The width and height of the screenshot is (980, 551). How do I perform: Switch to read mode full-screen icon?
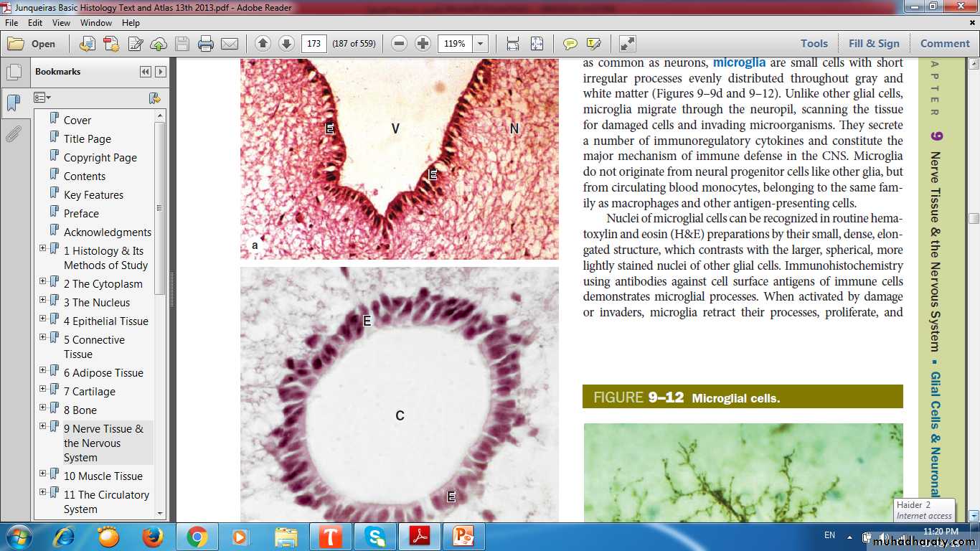point(627,44)
